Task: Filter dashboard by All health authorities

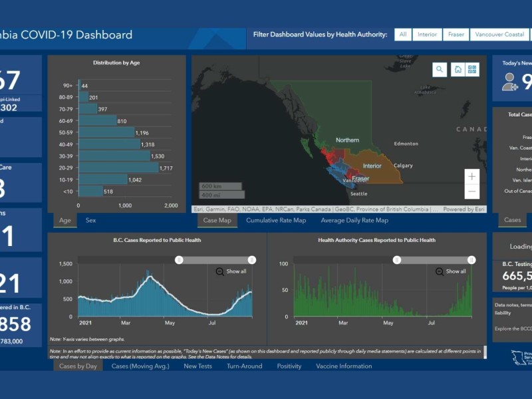Action: [402, 35]
